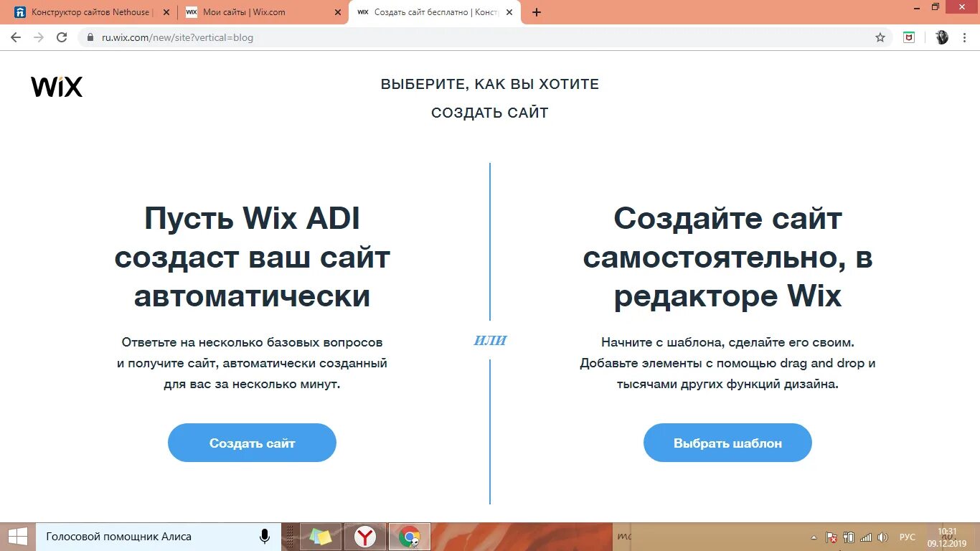980x551 pixels.
Task: Restore down the browser window
Action: (x=936, y=6)
